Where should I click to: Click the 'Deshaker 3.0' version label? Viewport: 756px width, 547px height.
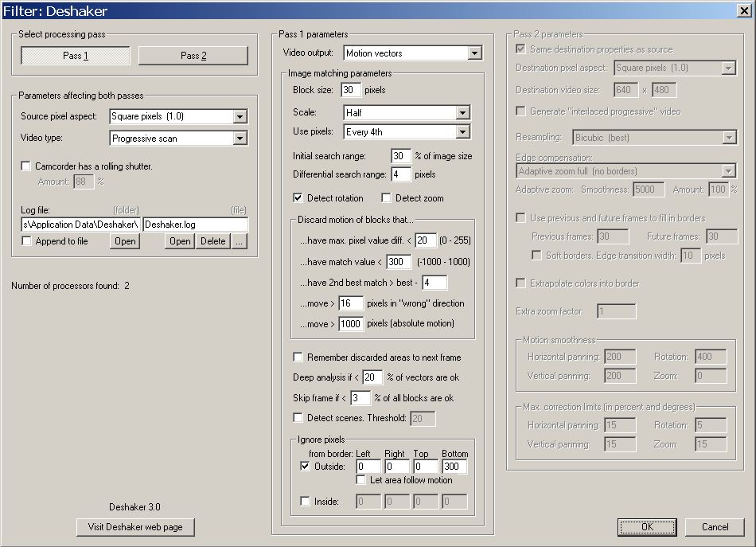(x=134, y=507)
